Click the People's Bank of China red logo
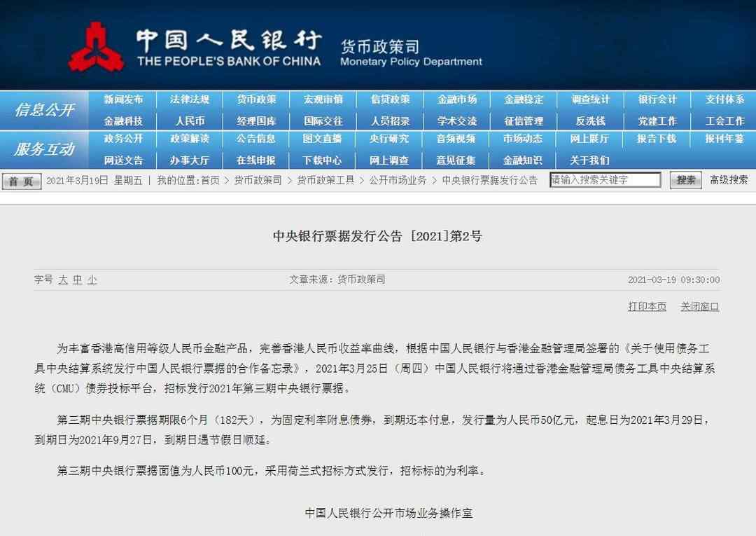The width and height of the screenshot is (756, 536). 95,47
